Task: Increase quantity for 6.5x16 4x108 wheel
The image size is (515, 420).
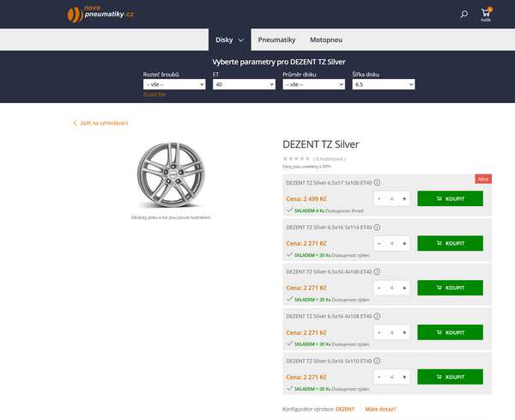Action: click(x=404, y=332)
